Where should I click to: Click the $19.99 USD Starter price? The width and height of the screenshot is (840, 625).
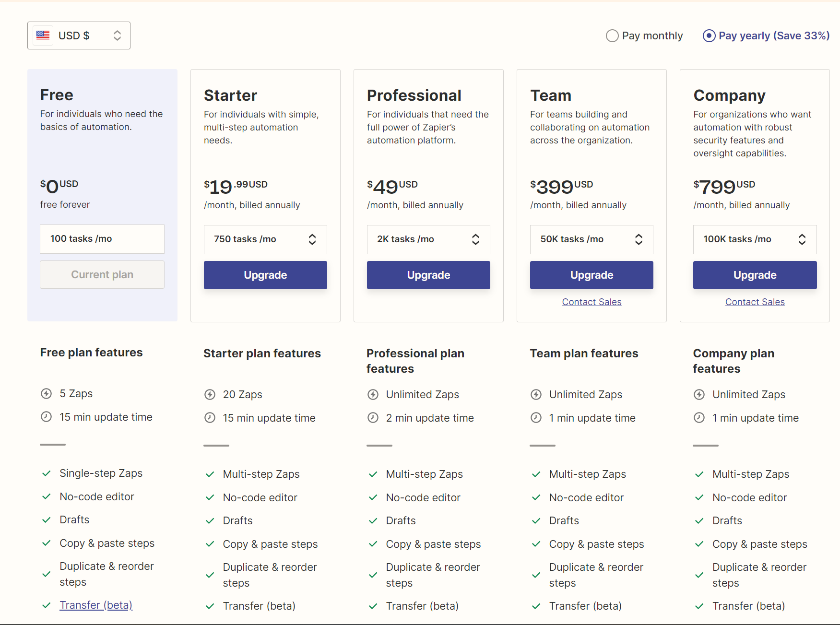236,187
